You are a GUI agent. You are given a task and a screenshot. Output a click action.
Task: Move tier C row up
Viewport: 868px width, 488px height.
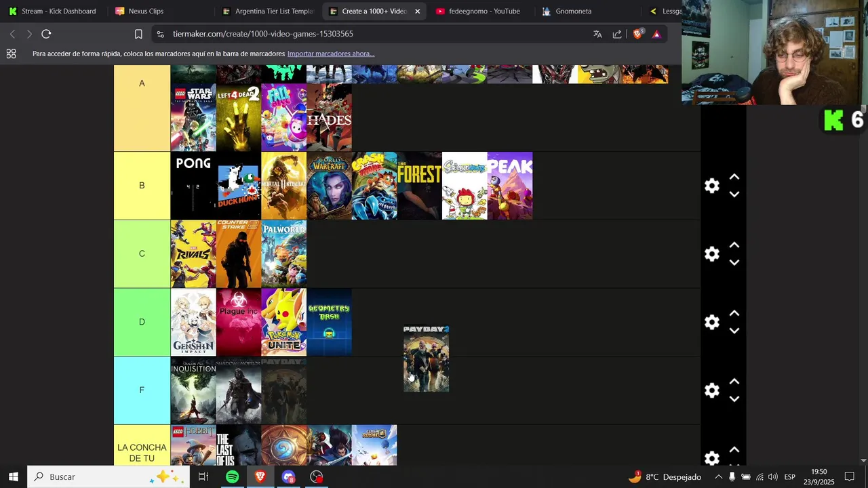[734, 245]
